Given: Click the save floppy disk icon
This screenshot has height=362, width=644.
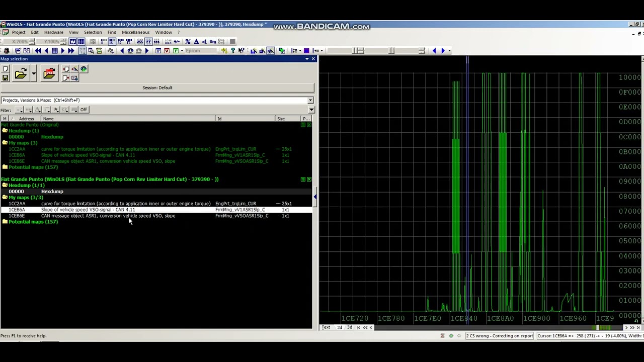Looking at the screenshot, I should (5, 78).
